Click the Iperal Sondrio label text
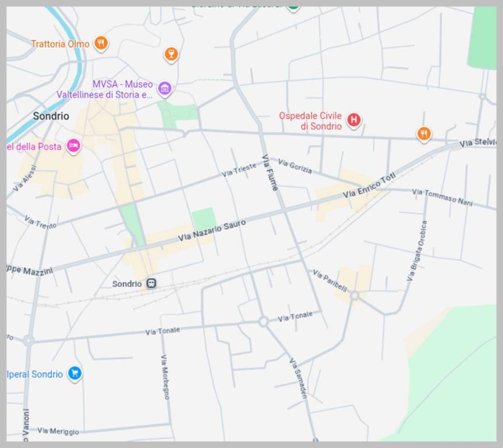This screenshot has width=503, height=448. [34, 374]
